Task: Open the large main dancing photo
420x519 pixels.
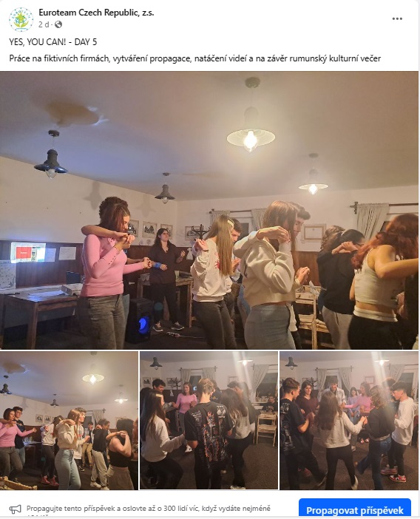Action: pyautogui.click(x=209, y=210)
